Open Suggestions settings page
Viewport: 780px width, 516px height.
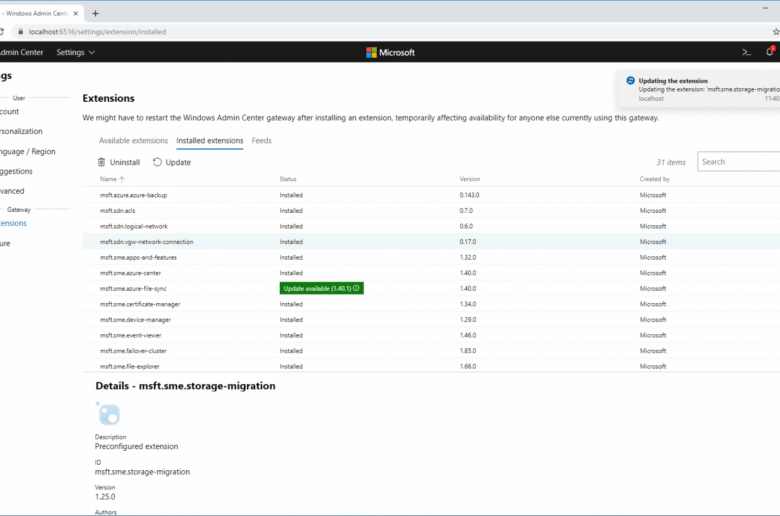16,171
